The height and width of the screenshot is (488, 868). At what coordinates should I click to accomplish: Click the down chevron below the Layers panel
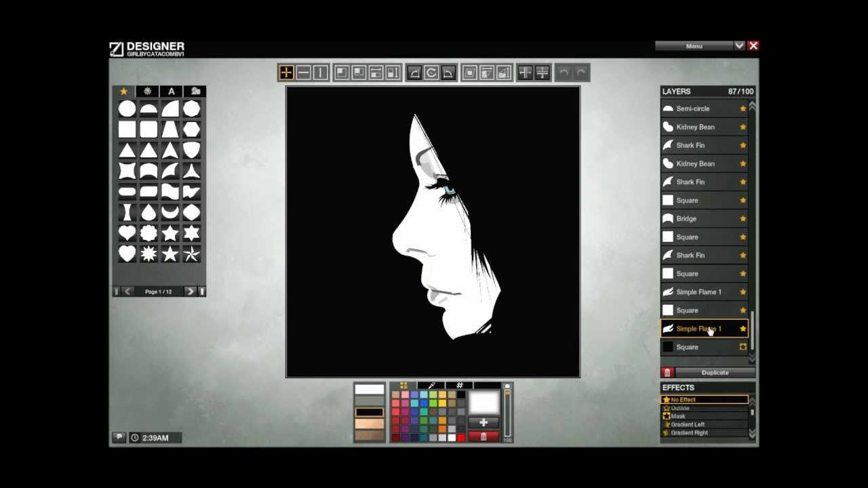[x=753, y=361]
